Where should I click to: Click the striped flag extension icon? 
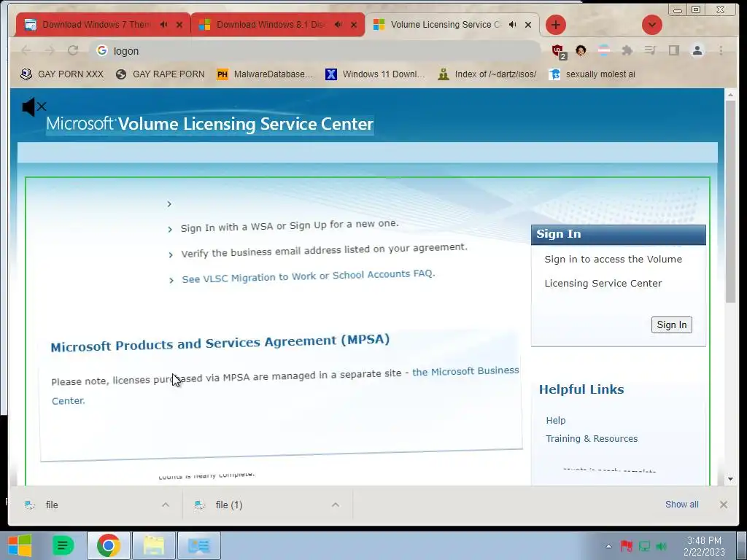603,50
